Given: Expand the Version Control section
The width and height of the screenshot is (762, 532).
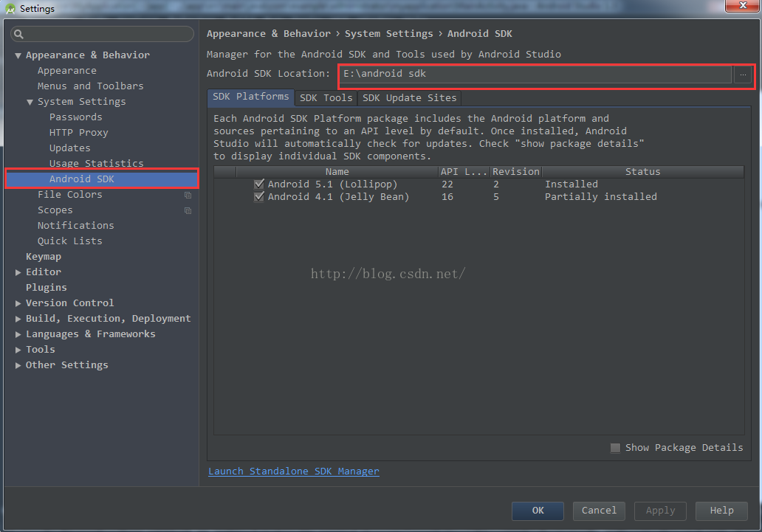Looking at the screenshot, I should [18, 303].
